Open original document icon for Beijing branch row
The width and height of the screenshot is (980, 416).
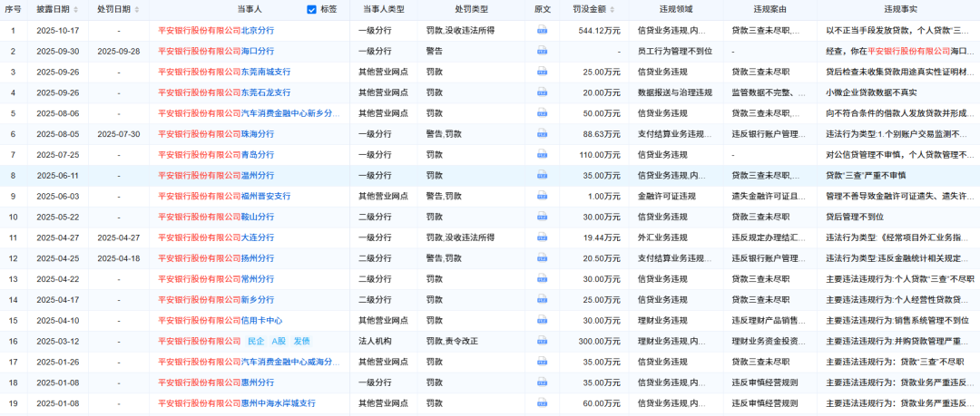point(542,31)
